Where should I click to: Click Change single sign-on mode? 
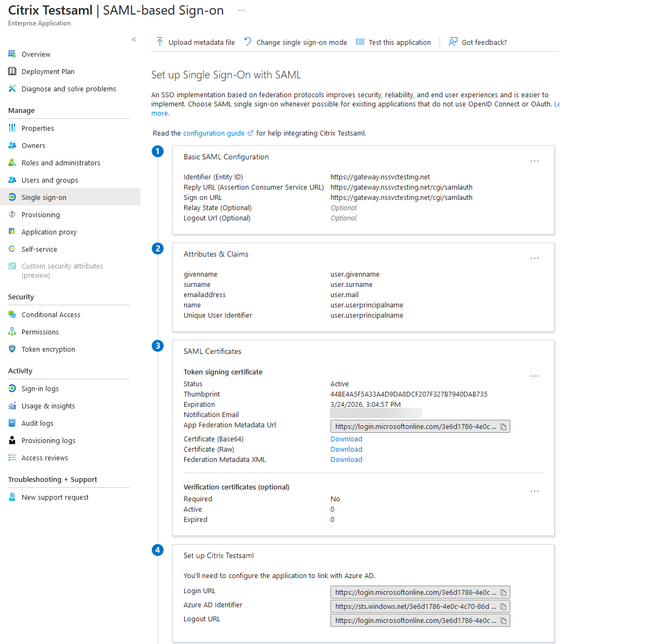click(x=295, y=42)
